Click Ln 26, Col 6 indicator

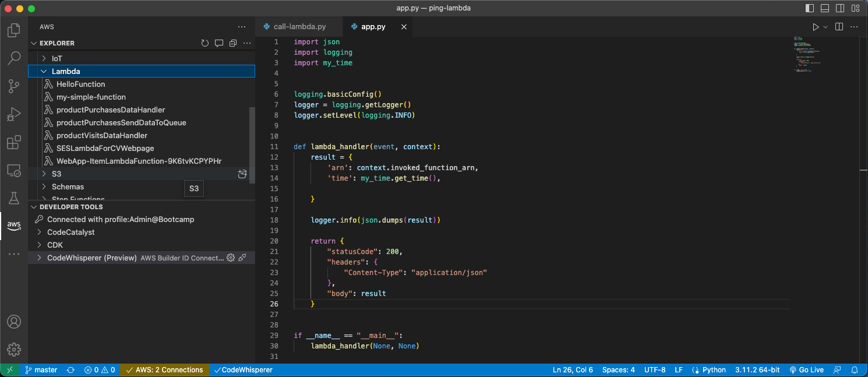pos(573,370)
